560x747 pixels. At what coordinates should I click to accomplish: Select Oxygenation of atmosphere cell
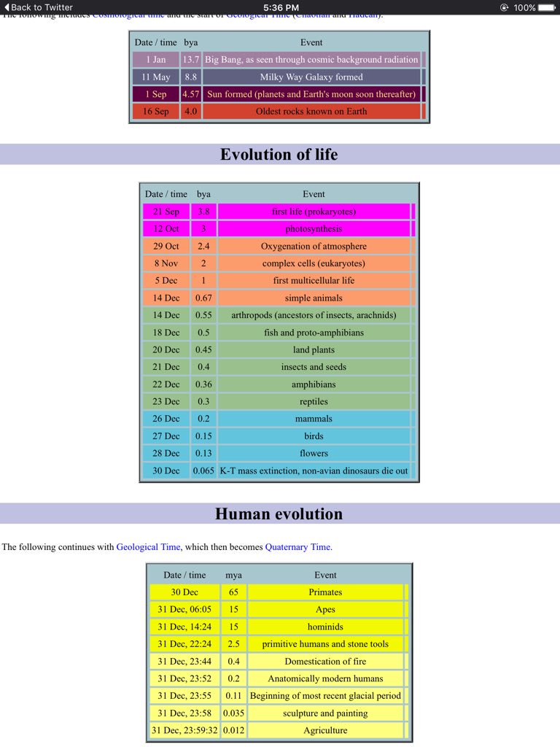314,246
